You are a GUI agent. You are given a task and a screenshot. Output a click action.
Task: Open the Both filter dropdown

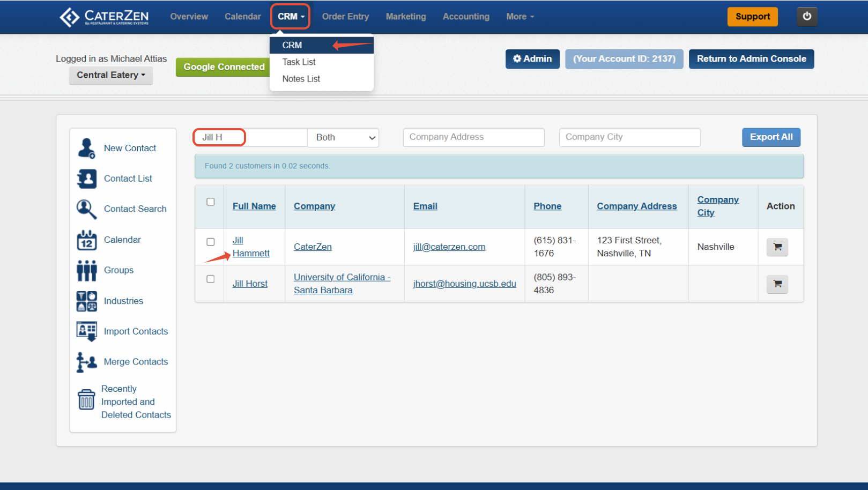(x=343, y=137)
